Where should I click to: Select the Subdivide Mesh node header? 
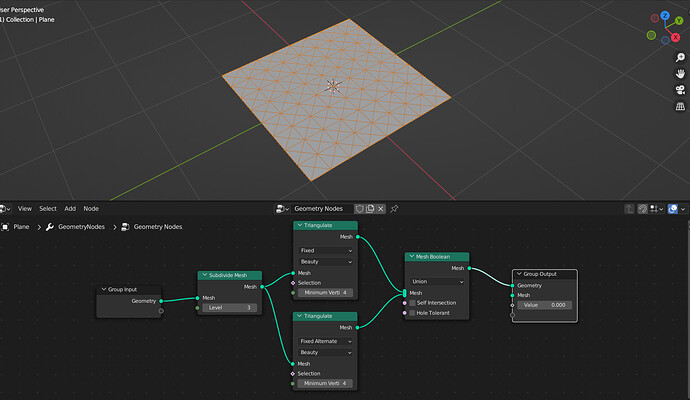point(230,275)
